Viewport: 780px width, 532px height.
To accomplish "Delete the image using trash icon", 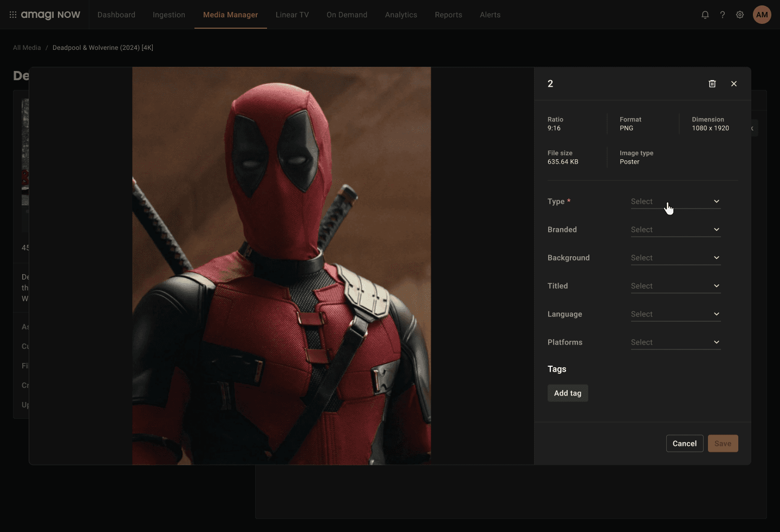I will (712, 83).
